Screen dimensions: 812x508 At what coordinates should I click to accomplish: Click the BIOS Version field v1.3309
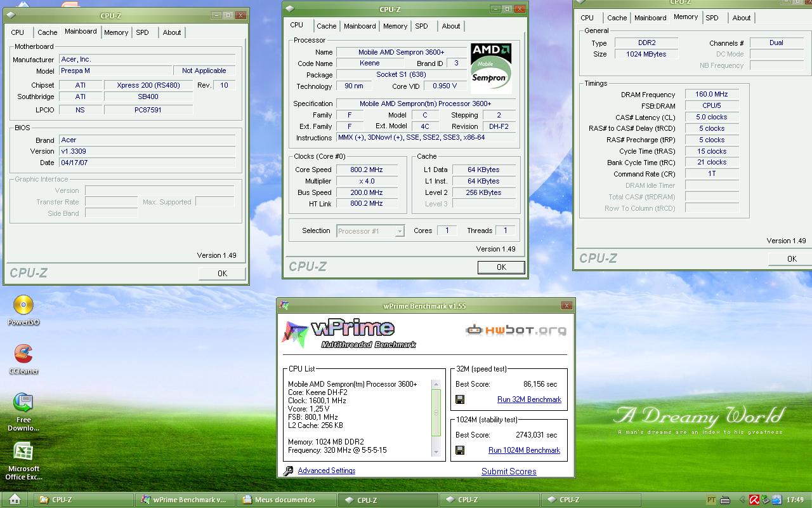pos(147,151)
